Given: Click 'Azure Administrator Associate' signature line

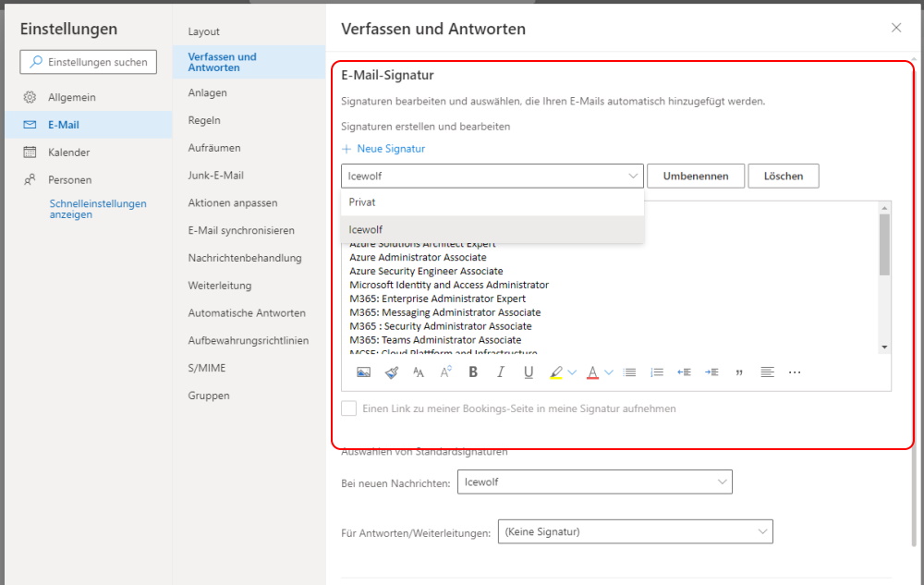Looking at the screenshot, I should (x=418, y=258).
